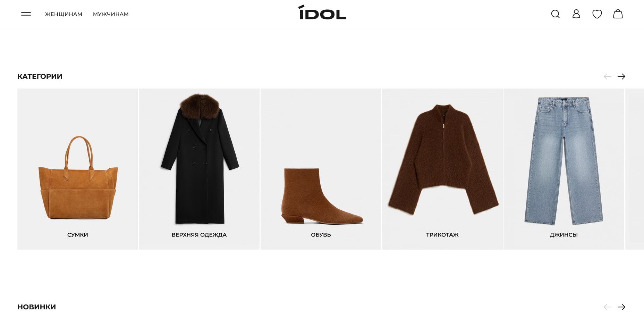Open the hamburger menu icon

point(26,14)
